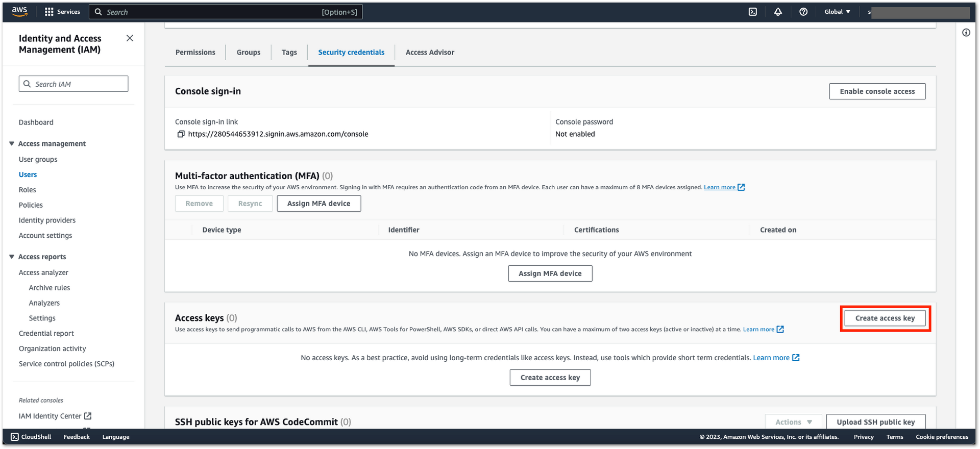Open Access analyzer Settings
This screenshot has height=449, width=980.
[x=42, y=318]
